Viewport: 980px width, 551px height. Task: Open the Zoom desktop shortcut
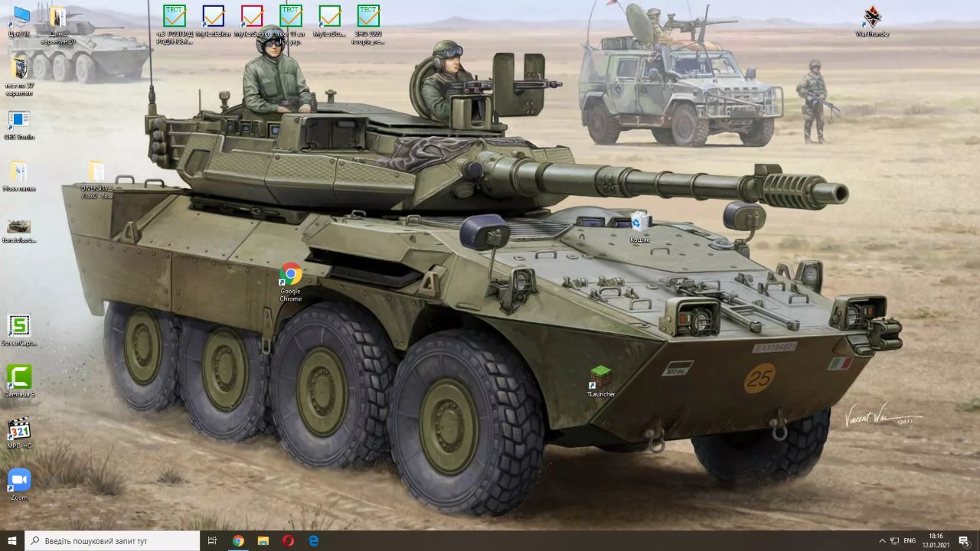pyautogui.click(x=19, y=484)
